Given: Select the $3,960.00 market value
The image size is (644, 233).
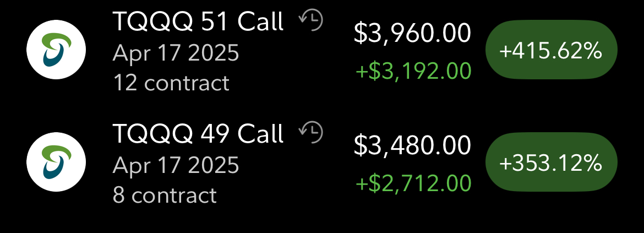Looking at the screenshot, I should (x=412, y=33).
